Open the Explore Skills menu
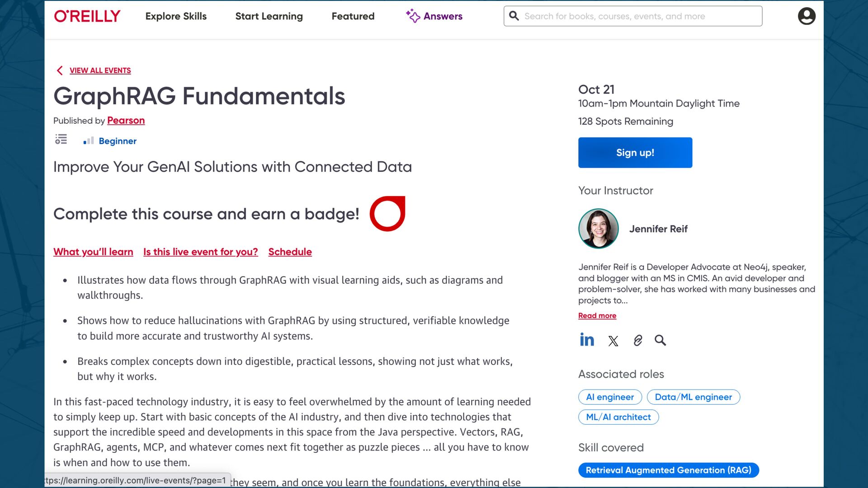 click(176, 16)
